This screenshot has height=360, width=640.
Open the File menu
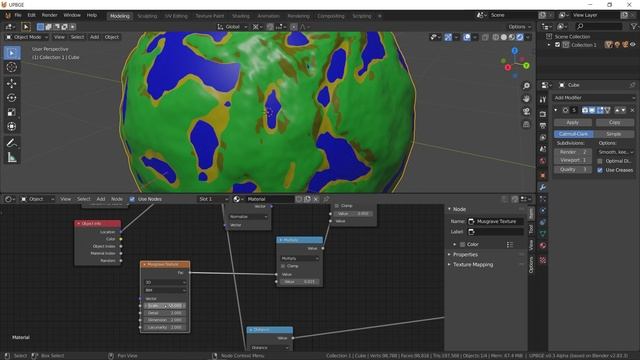tap(18, 15)
